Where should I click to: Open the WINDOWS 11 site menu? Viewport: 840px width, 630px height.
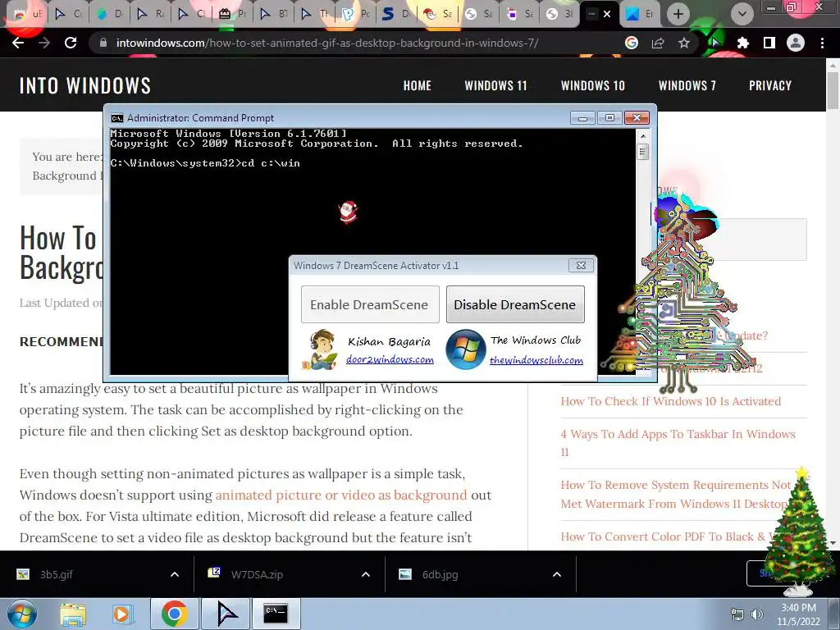(x=495, y=85)
